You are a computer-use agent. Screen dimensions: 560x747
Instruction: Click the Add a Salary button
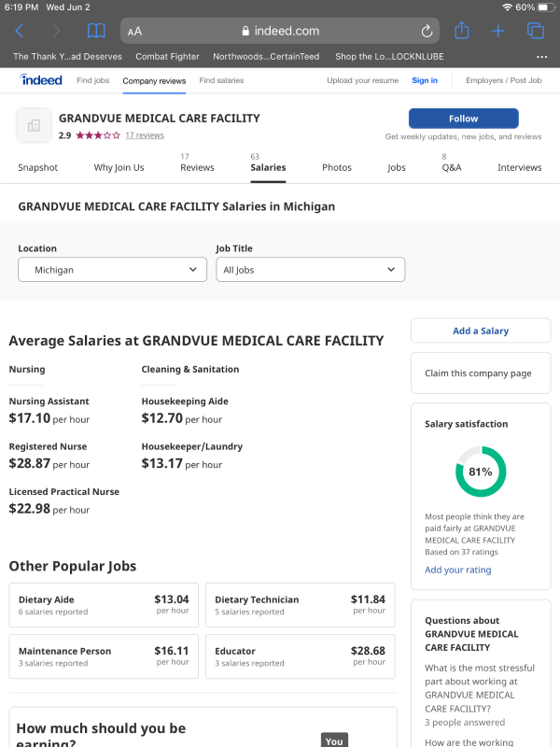point(481,331)
